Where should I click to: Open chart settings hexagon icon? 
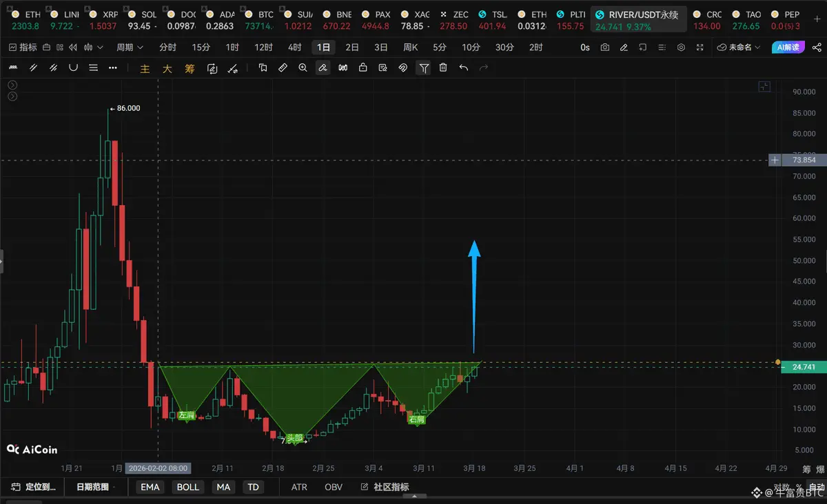[681, 48]
